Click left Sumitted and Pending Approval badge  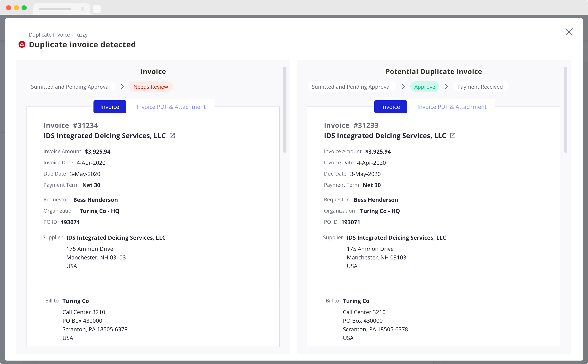point(70,87)
